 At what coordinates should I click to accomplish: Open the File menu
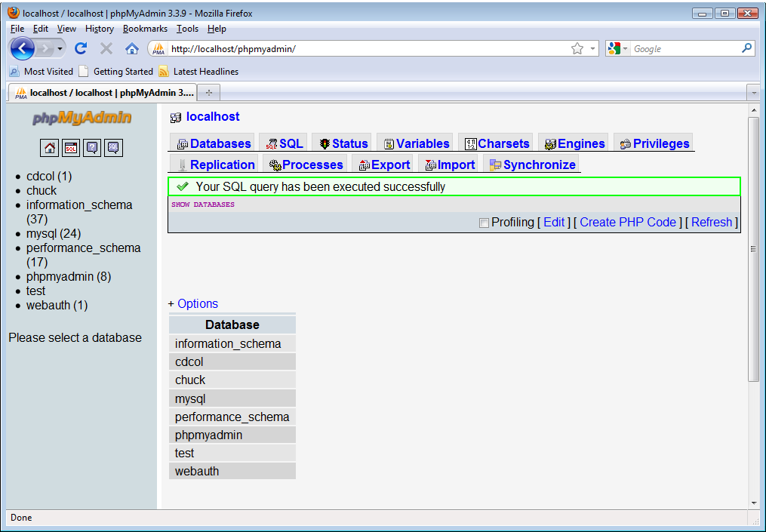[x=17, y=29]
